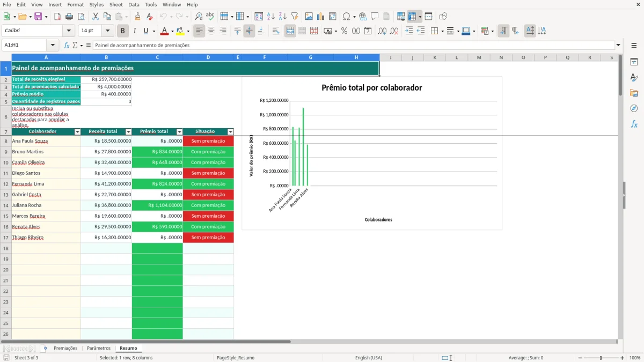644x362 pixels.
Task: Open the Tools menu
Action: pos(151,4)
